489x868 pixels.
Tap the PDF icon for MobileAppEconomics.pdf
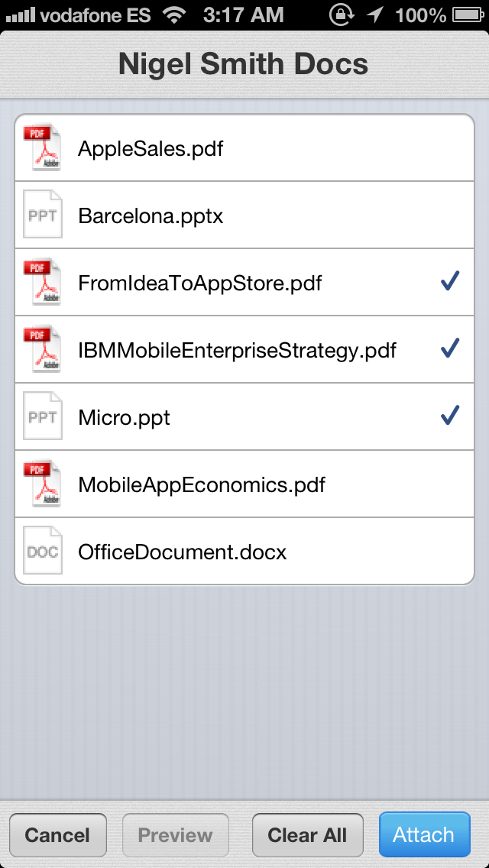click(42, 484)
